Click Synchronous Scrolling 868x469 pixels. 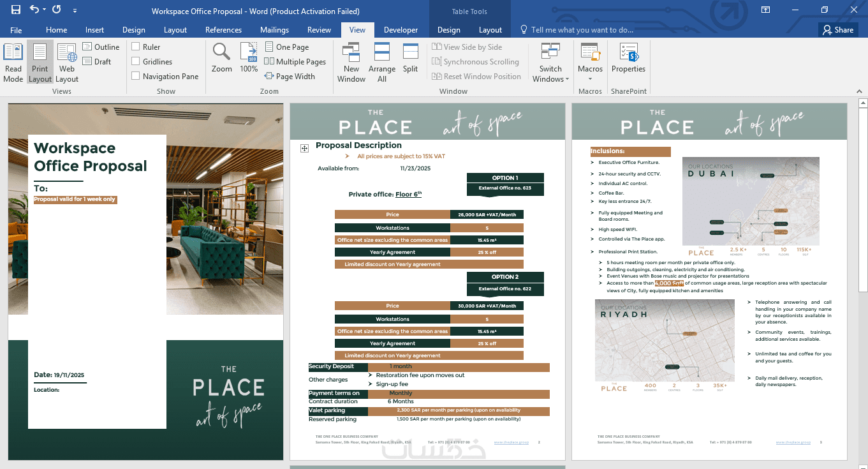click(475, 61)
